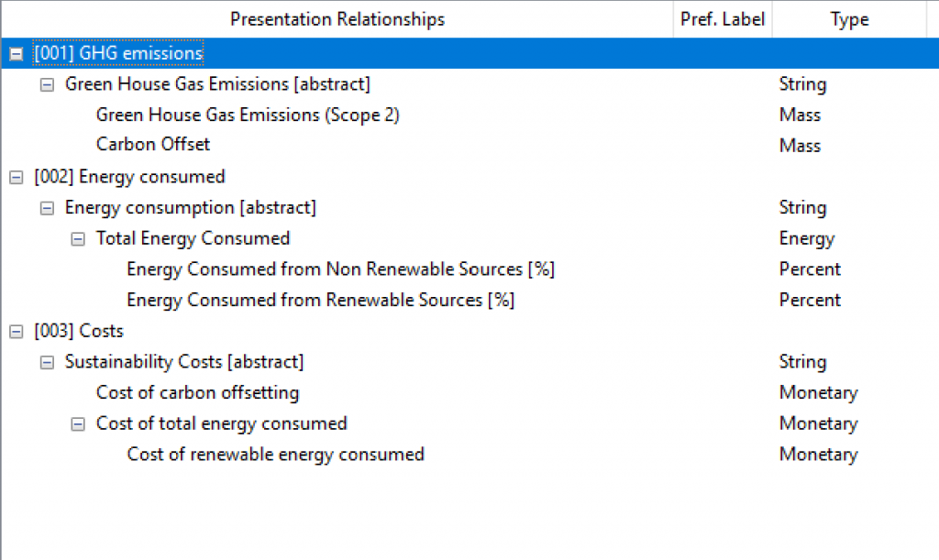
Task: Collapse Energy consumption [abstract] node
Action: click(x=47, y=208)
